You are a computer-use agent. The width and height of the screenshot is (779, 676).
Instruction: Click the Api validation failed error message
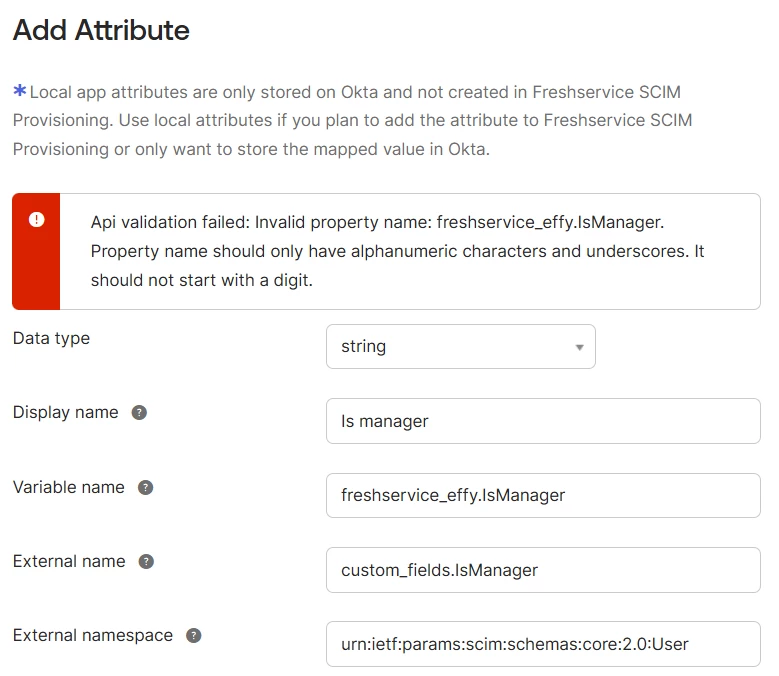coord(397,251)
